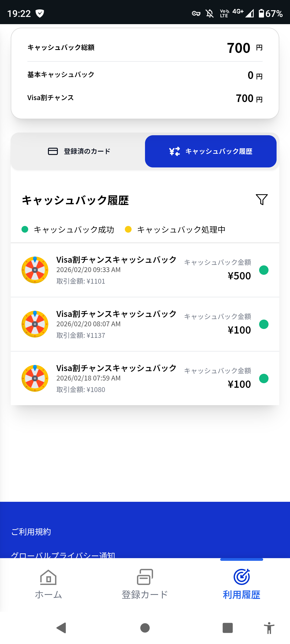Image resolution: width=290 pixels, height=644 pixels.
Task: Tap the accessibility figure icon
Action: pos(269,628)
